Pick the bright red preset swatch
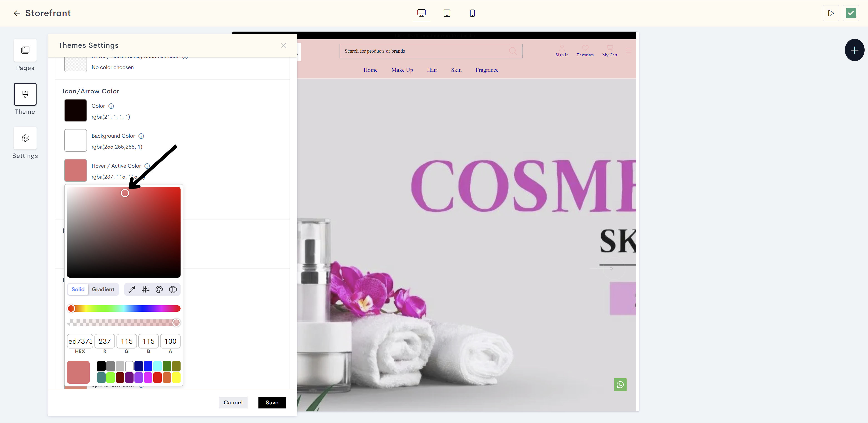Screen dimensions: 868x423 157,378
